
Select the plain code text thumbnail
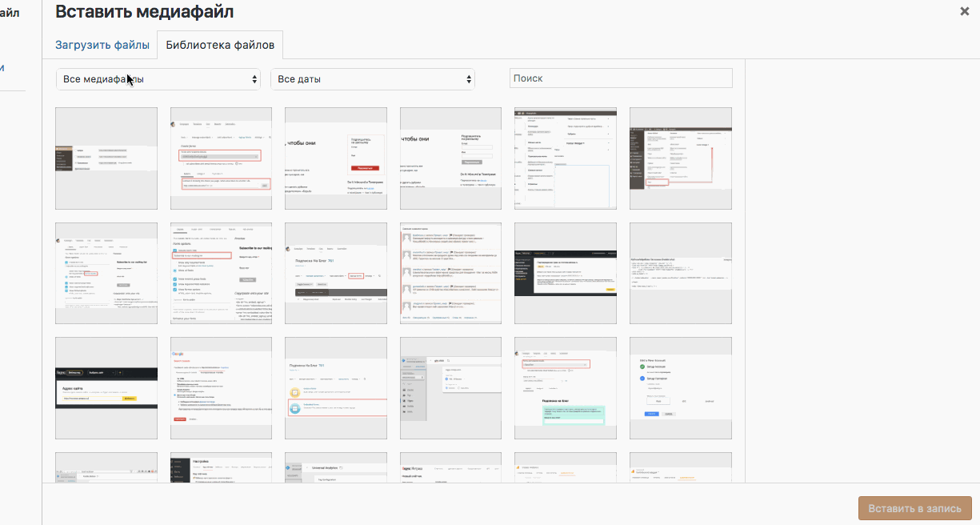click(x=681, y=274)
